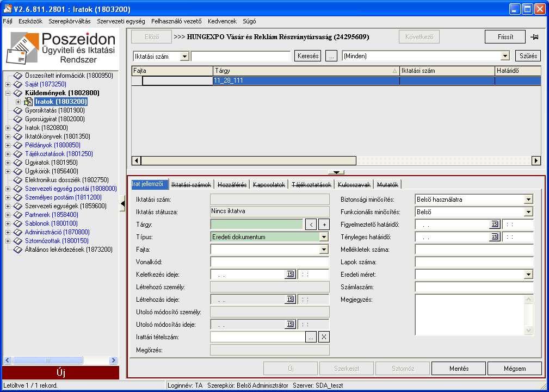549x392 pixels.
Task: Select the table row 11_28_111
Action: click(x=336, y=80)
